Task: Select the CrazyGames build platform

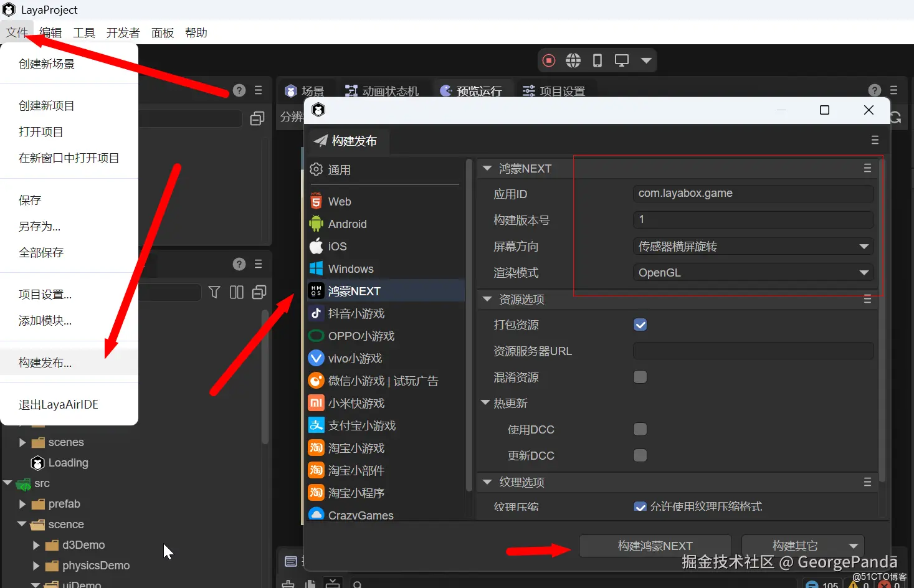Action: coord(361,514)
